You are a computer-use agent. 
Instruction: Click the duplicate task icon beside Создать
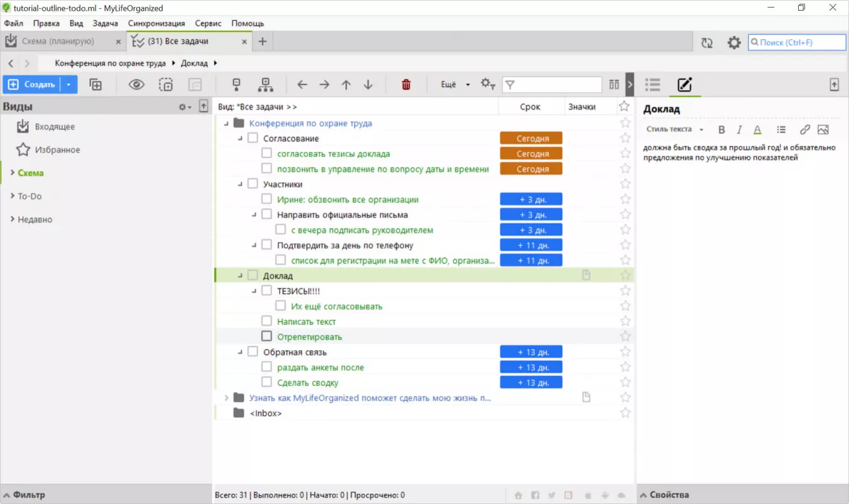pos(95,85)
